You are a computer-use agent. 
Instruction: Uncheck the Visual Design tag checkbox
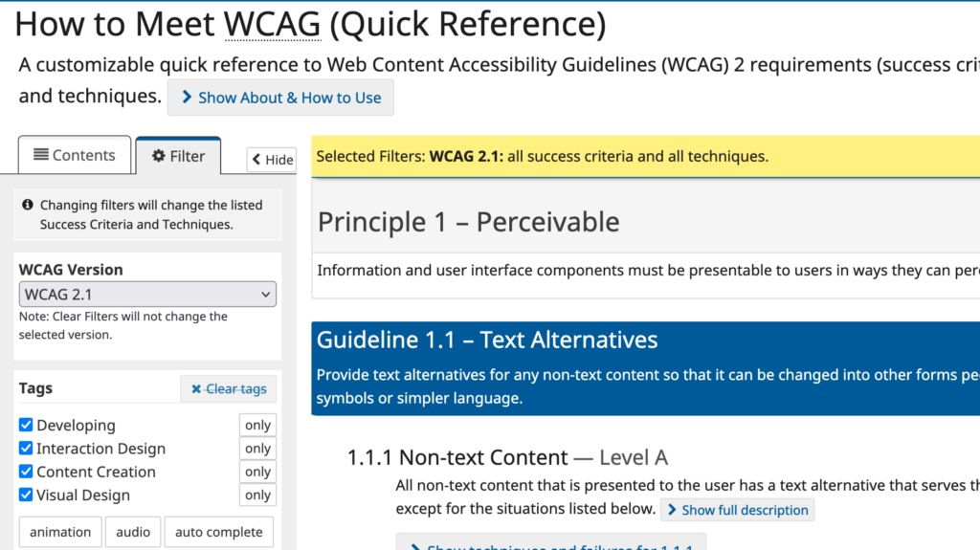[x=26, y=495]
